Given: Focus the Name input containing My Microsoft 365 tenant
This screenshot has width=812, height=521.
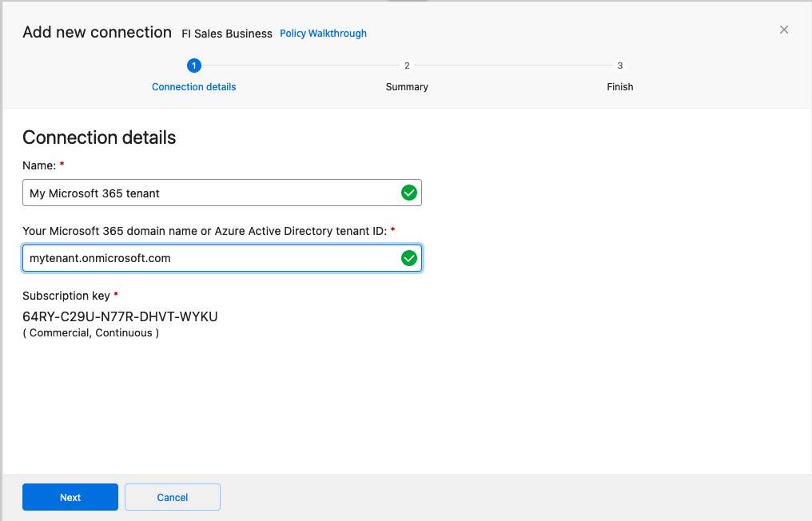Looking at the screenshot, I should click(208, 193).
